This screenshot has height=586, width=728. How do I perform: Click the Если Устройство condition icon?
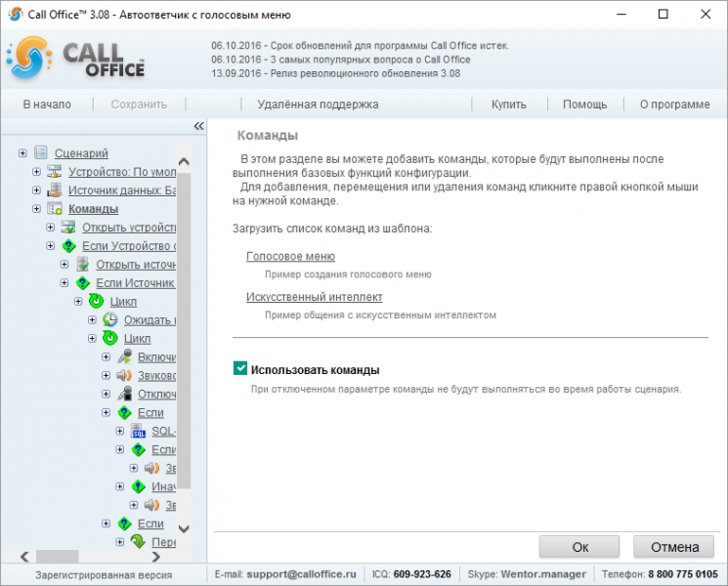coord(68,245)
